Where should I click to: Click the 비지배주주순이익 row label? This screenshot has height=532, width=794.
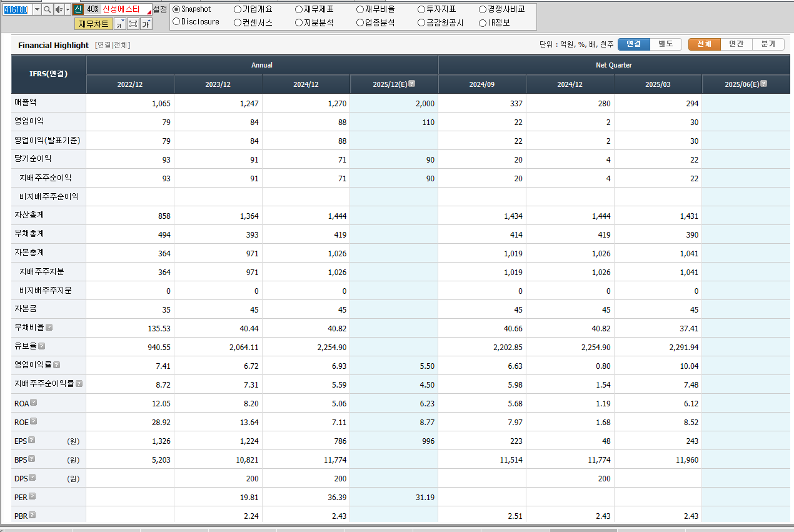coord(49,196)
